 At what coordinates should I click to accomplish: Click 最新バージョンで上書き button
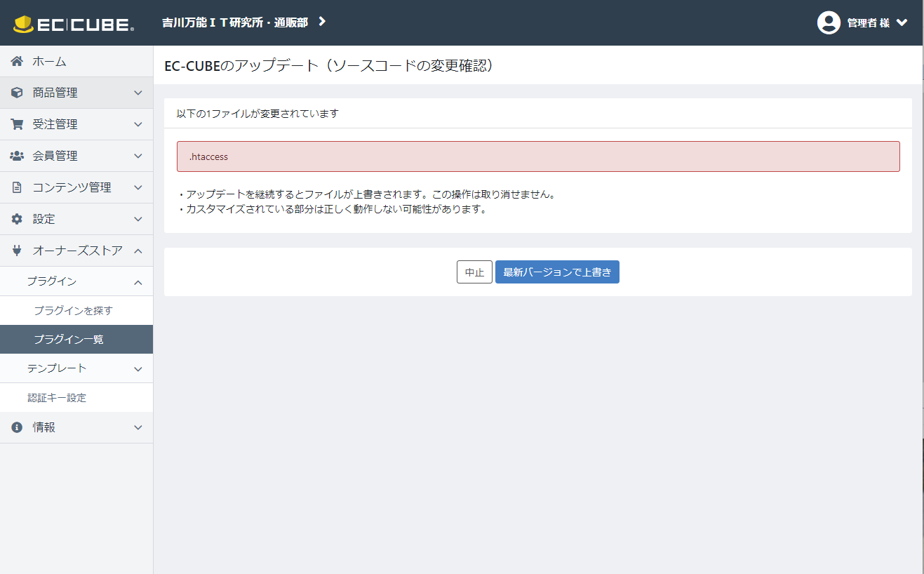tap(557, 272)
